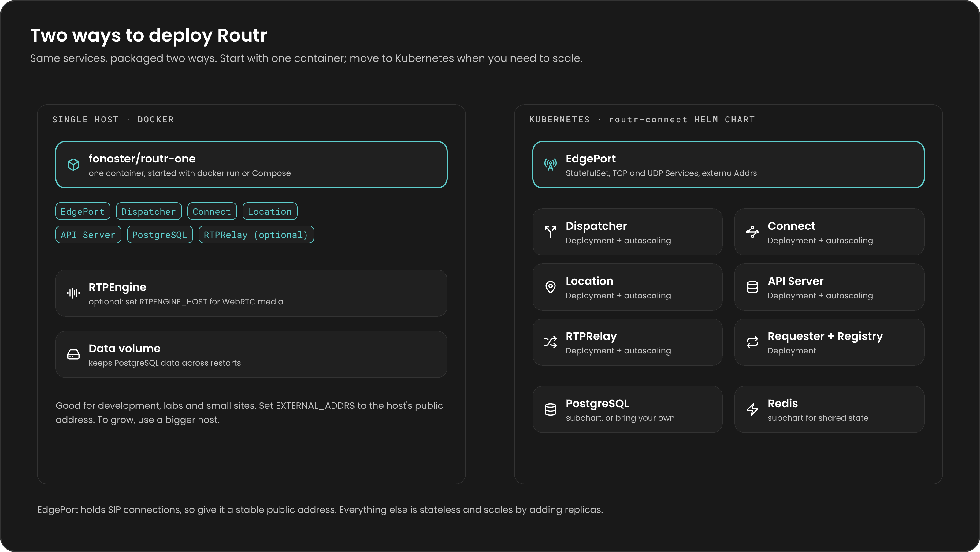
Task: Click the EdgePort card heading in Kubernetes panel
Action: [x=590, y=159]
